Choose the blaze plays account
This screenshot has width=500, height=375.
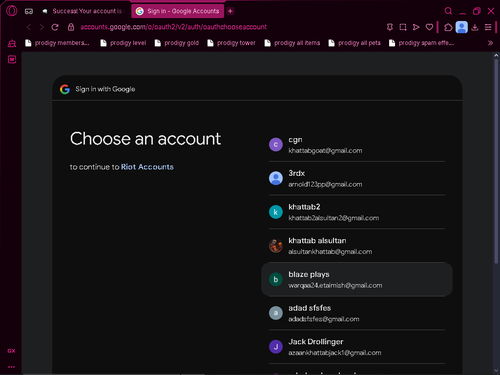coord(357,279)
